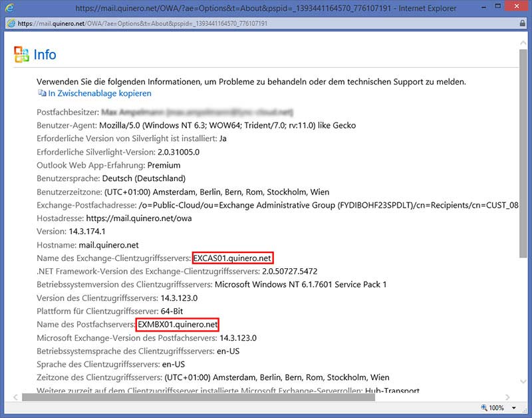Click the "In Zwischenablage kopieren" link

100,94
